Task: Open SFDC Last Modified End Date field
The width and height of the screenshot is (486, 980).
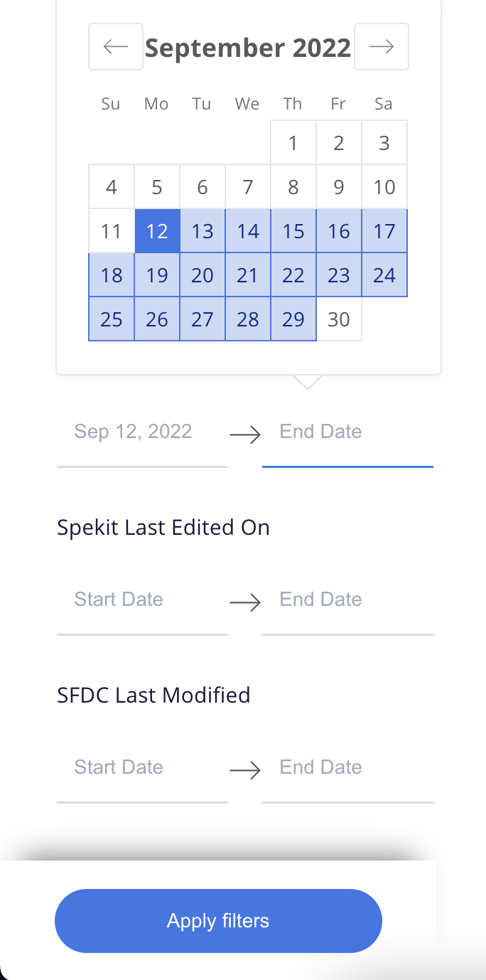Action: click(347, 767)
